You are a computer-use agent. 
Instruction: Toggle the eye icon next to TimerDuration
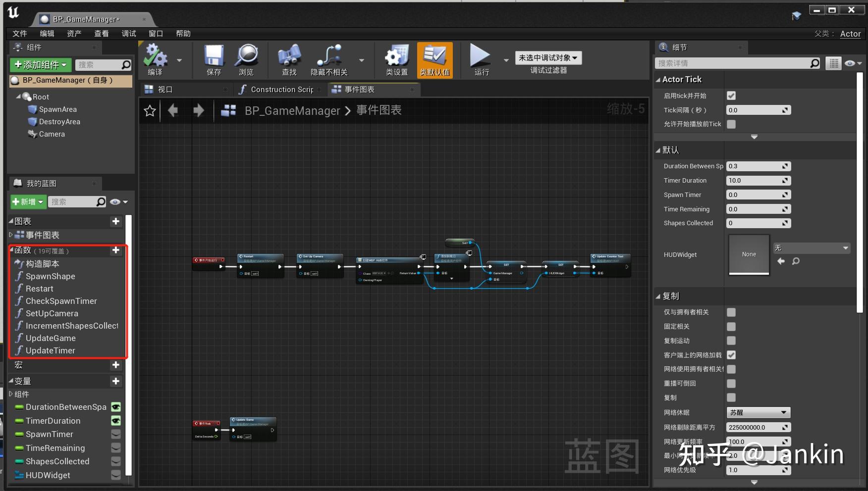(x=115, y=420)
